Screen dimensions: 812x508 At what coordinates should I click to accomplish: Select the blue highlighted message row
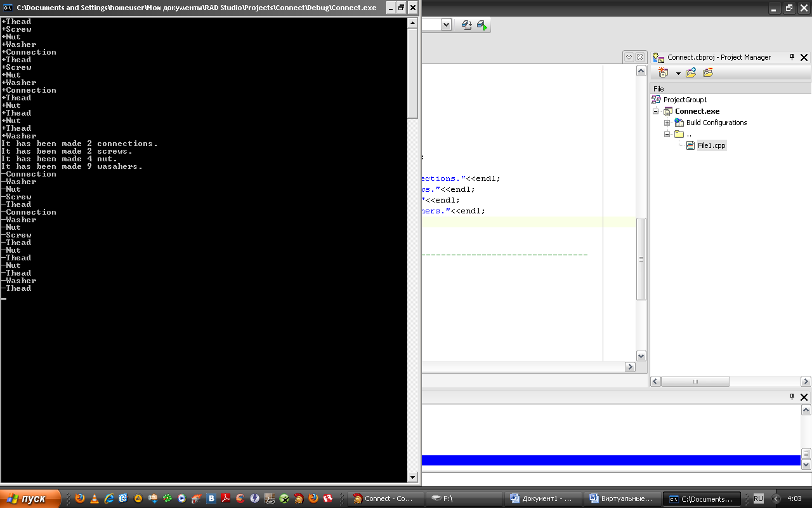pyautogui.click(x=611, y=460)
